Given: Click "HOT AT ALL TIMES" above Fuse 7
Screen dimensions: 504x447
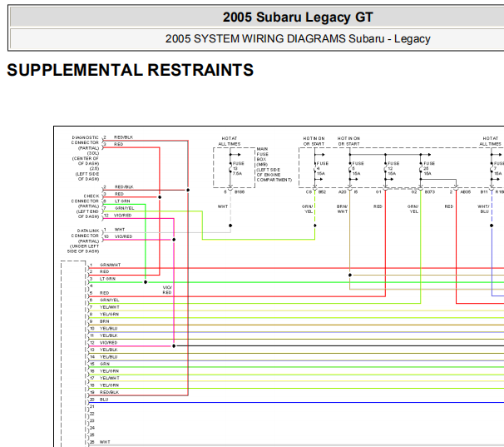Looking at the screenshot, I should click(x=490, y=141).
